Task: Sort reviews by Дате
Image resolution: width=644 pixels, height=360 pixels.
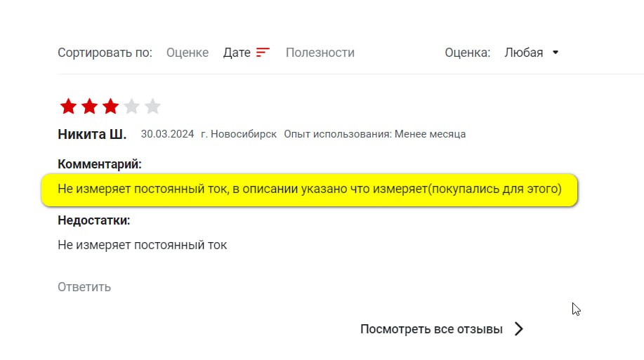Action: point(237,53)
